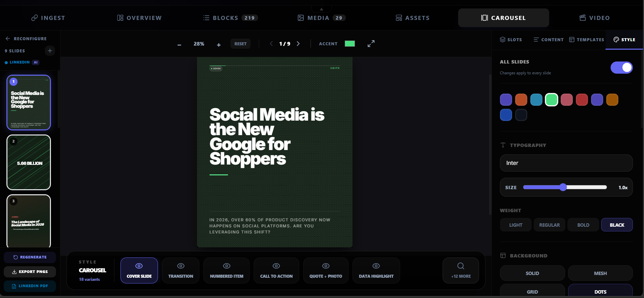Pick the amber brown accent swatch
The width and height of the screenshot is (644, 298).
(x=612, y=100)
